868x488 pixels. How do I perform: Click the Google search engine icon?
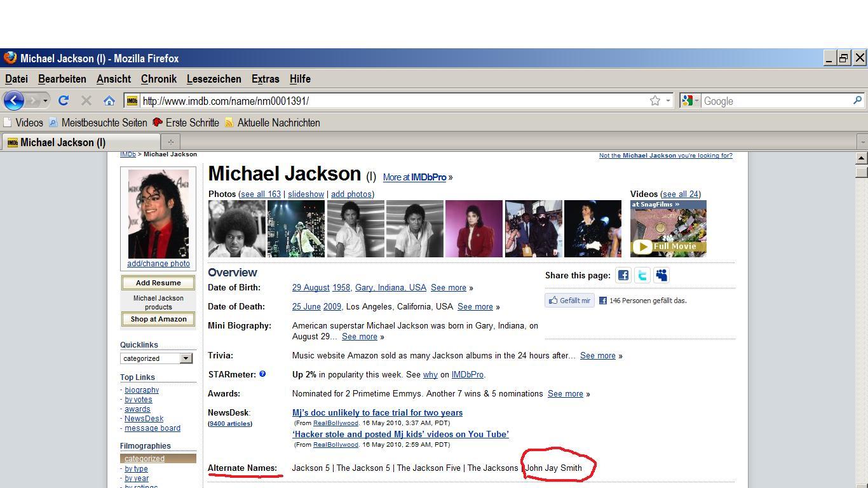pyautogui.click(x=686, y=100)
